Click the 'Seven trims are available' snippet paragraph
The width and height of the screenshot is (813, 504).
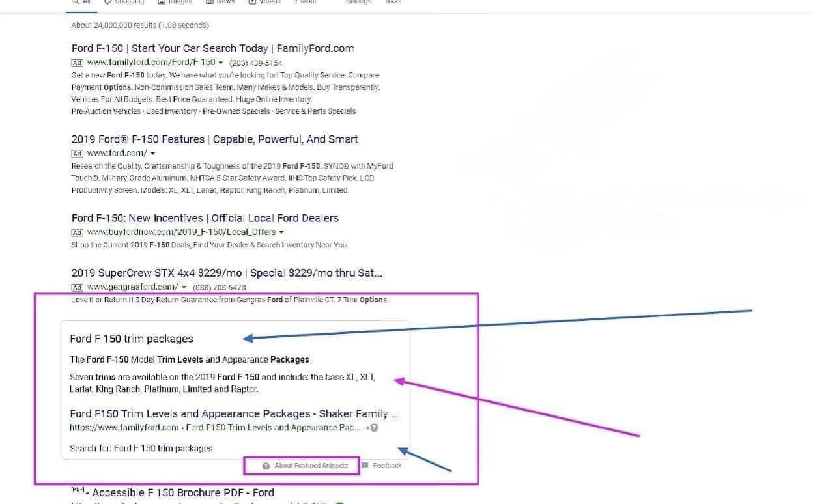pos(223,383)
